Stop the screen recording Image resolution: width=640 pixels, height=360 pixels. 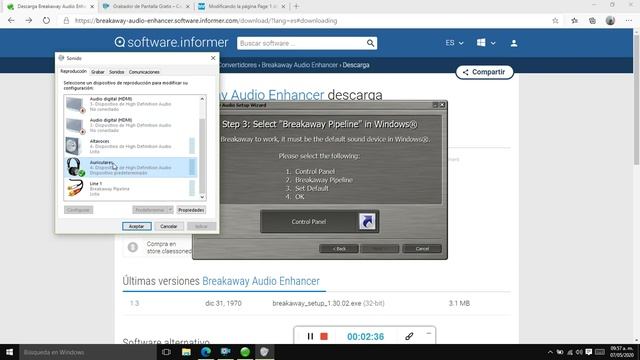click(x=324, y=336)
